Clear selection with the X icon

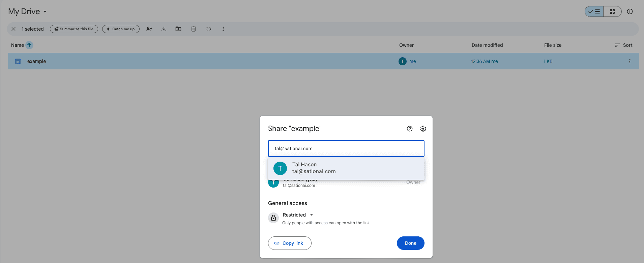[13, 29]
